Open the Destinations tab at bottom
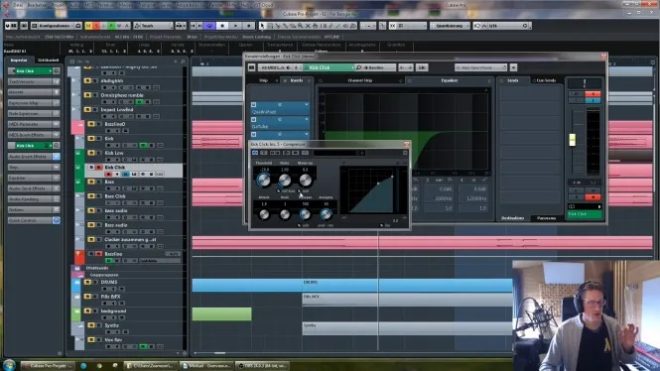Screen dimensions: 660x371 coord(513,218)
